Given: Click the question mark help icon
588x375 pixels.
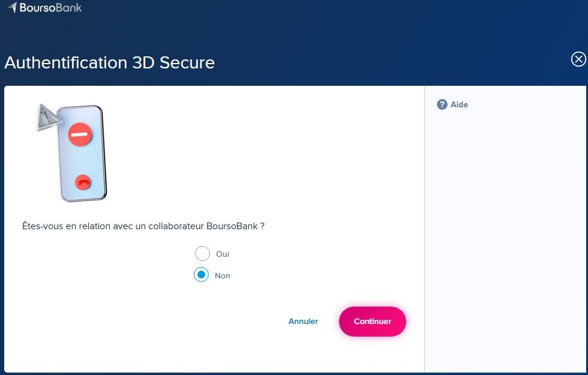Looking at the screenshot, I should tap(442, 104).
